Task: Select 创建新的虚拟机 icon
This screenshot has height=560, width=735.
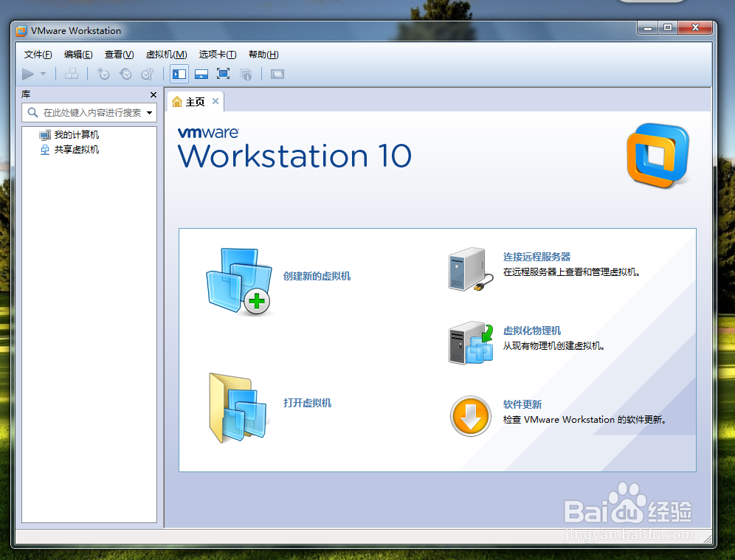Action: click(239, 280)
